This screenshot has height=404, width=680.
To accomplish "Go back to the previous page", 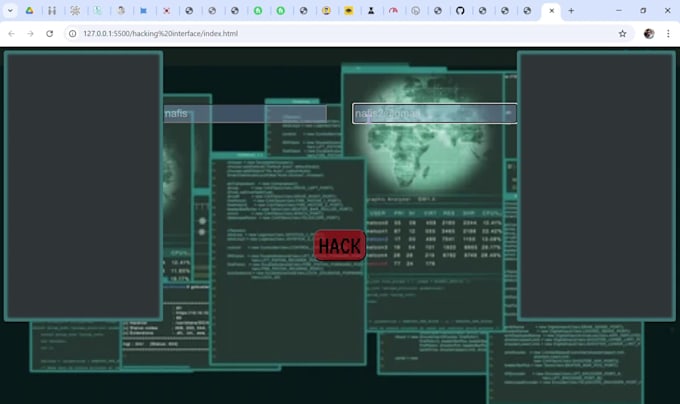I will [11, 33].
